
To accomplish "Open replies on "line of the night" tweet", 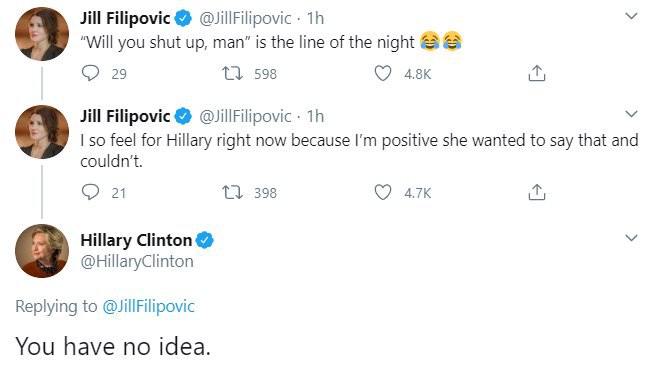I will tap(90, 73).
